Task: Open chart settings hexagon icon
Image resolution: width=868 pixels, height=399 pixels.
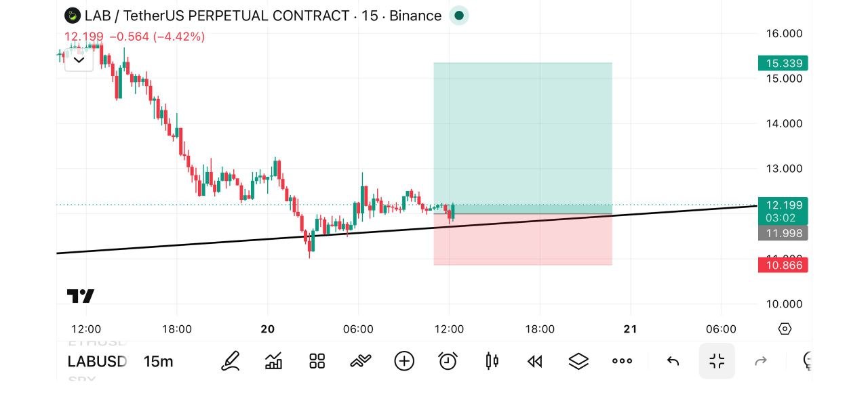Action: click(x=785, y=329)
